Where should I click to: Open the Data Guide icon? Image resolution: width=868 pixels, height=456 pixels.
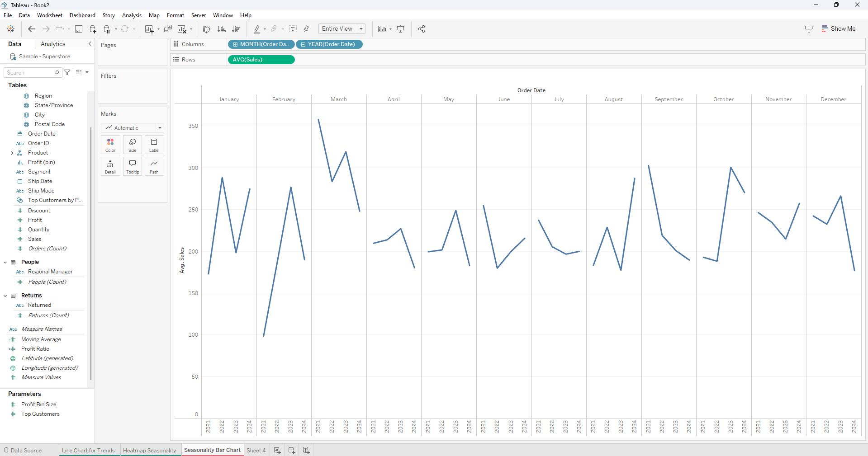click(x=809, y=29)
